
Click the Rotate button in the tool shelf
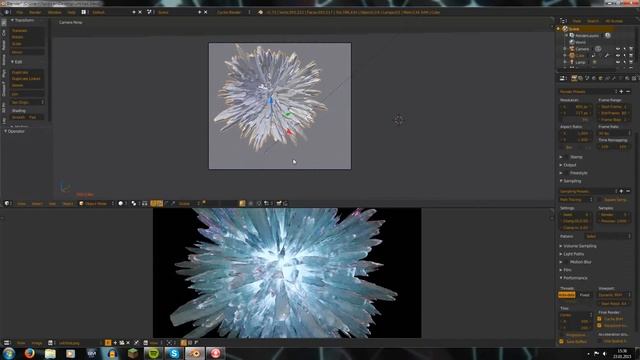click(x=27, y=37)
